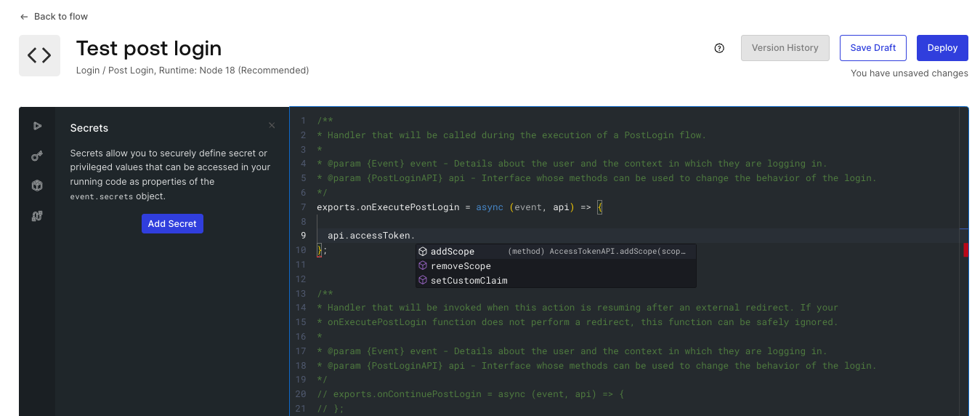Click the 'You have unsaved changes' text

click(910, 73)
